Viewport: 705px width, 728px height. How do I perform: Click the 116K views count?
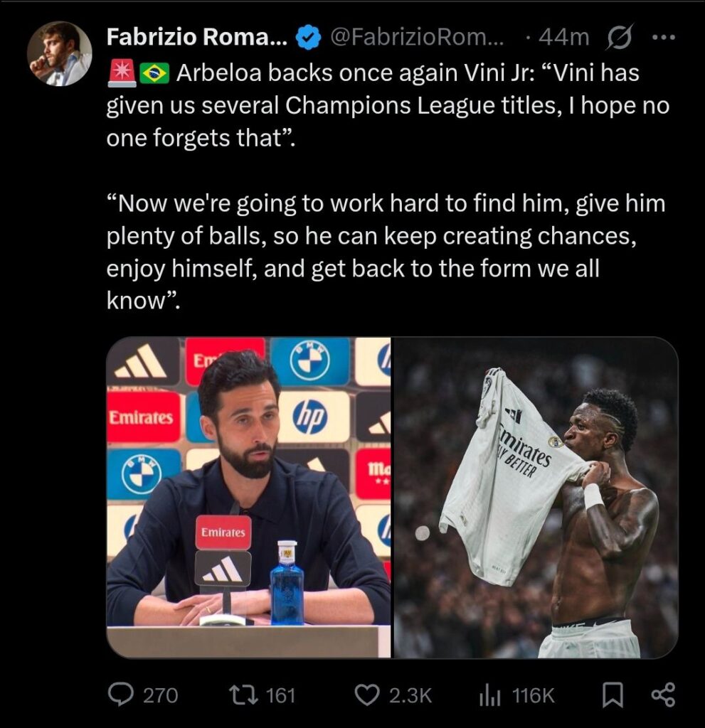tap(533, 695)
